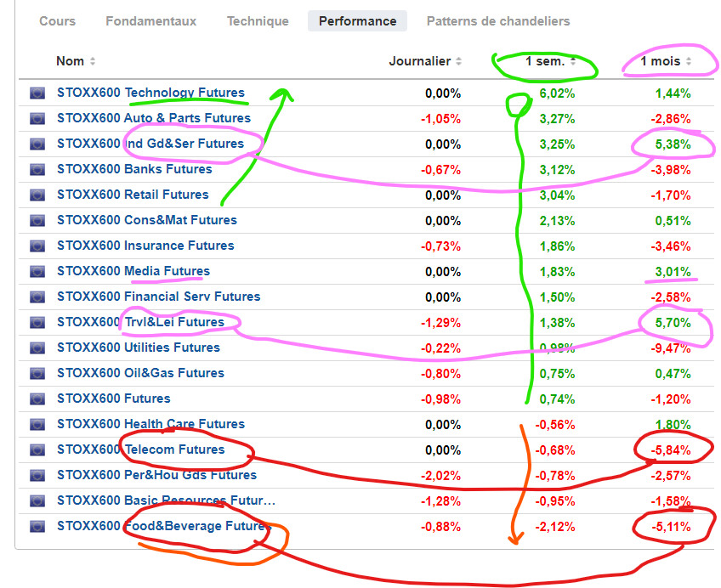Click EU flag icon beside Health Care

(37, 425)
